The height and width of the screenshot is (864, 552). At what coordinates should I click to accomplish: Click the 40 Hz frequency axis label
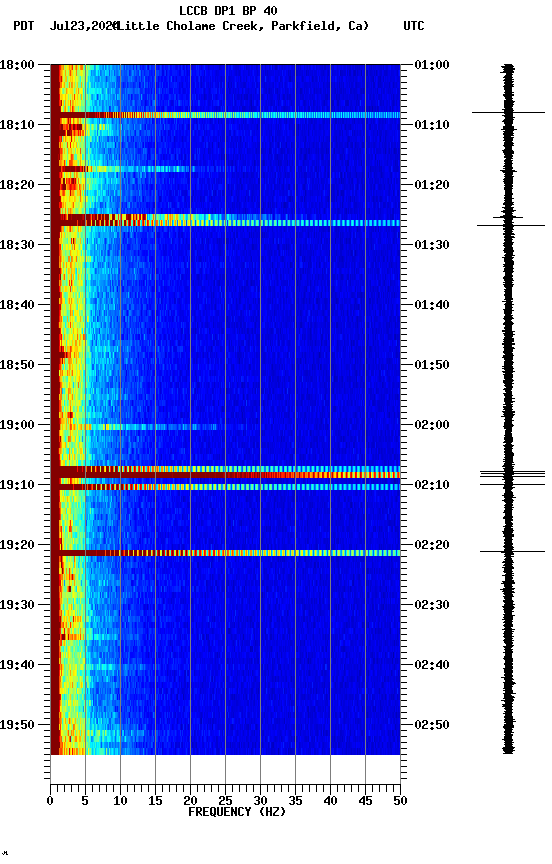330,801
